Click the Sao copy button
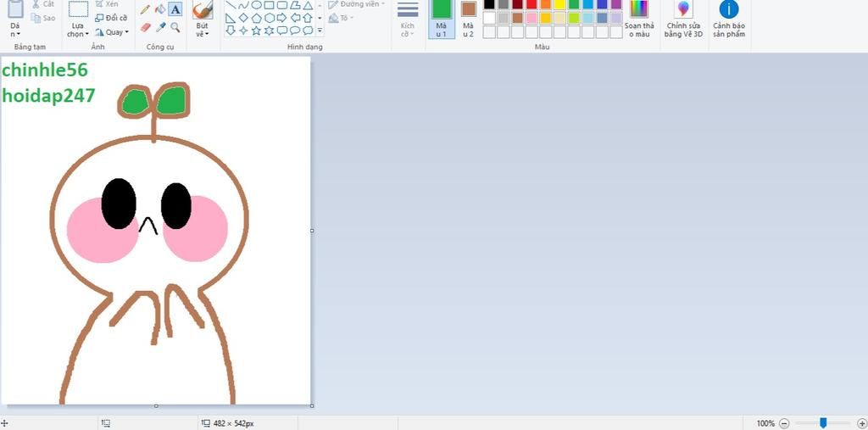868x430 pixels. (43, 19)
